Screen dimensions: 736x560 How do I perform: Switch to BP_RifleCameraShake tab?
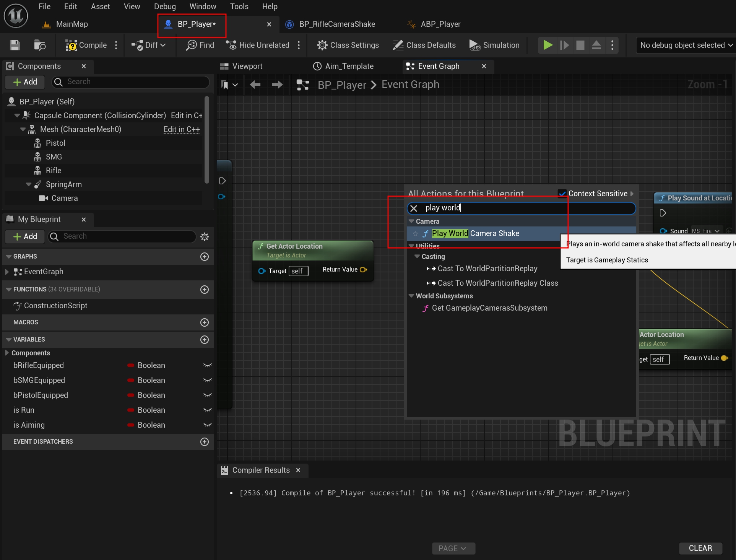[x=337, y=24]
